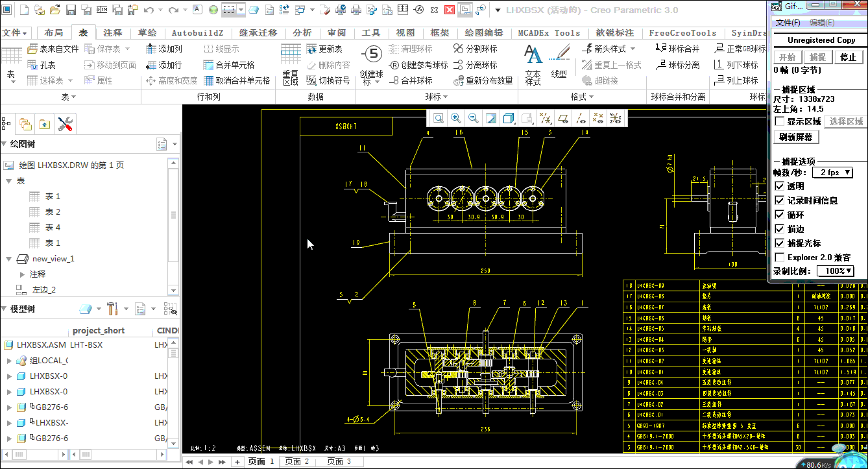Toggle 描边 checkbox
This screenshot has width=868, height=469.
[x=780, y=229]
